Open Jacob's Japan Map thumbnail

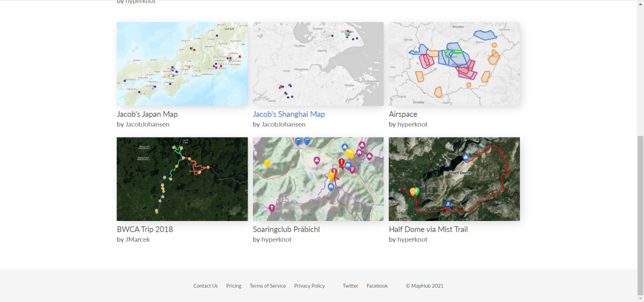[x=182, y=64]
